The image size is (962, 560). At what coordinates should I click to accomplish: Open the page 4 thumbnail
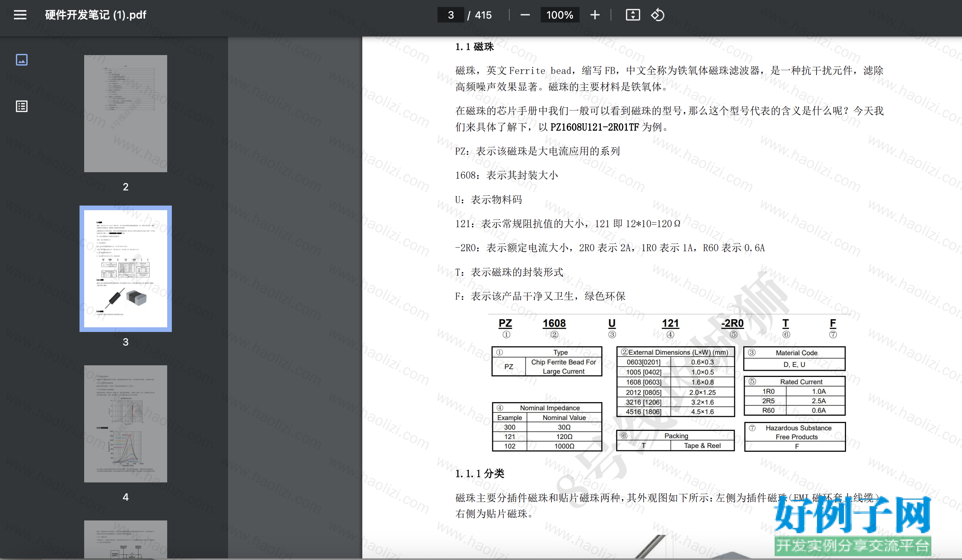tap(126, 424)
